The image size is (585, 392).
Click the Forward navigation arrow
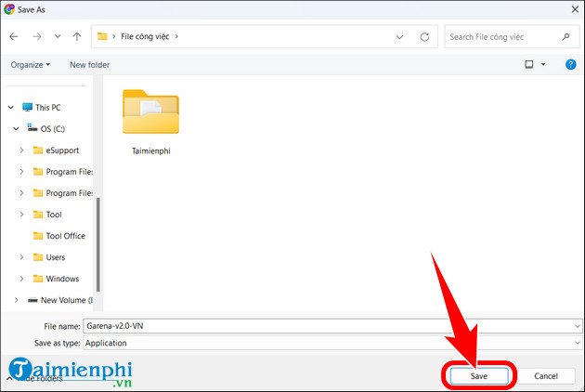coord(35,37)
